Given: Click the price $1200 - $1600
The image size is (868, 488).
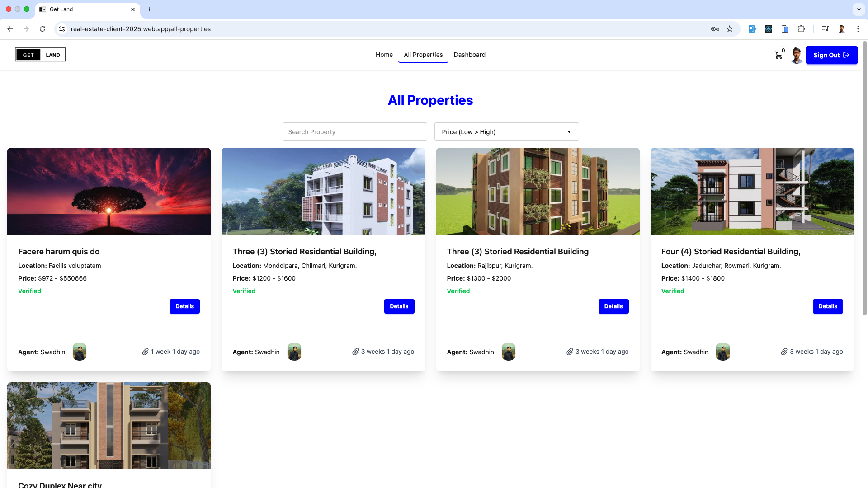Looking at the screenshot, I should pyautogui.click(x=274, y=278).
